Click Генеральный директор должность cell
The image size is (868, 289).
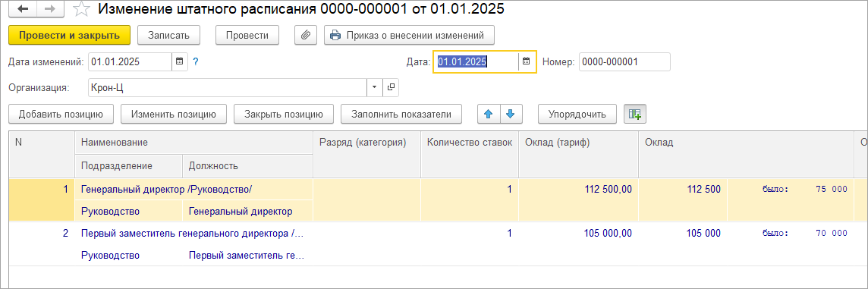pos(247,212)
